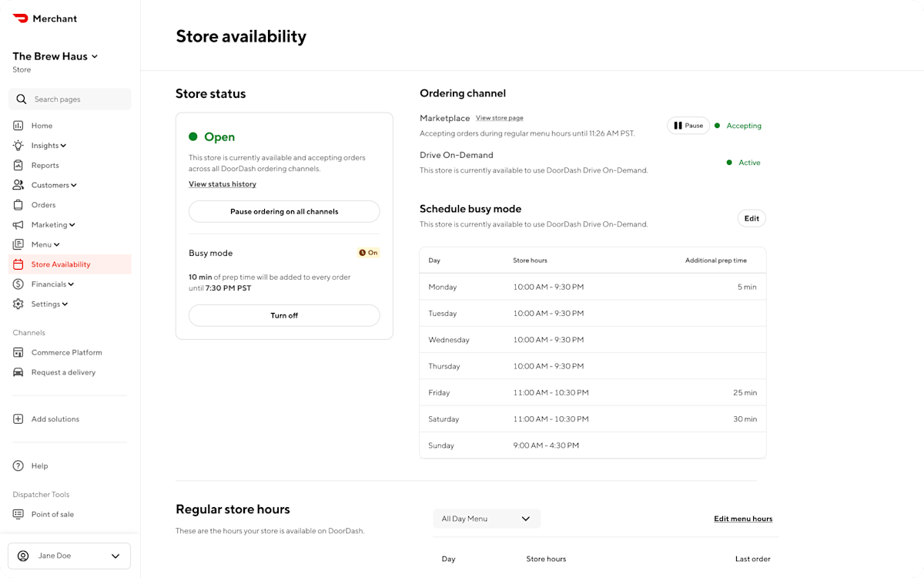This screenshot has width=924, height=578.
Task: Click the Search pages field
Action: [x=69, y=99]
